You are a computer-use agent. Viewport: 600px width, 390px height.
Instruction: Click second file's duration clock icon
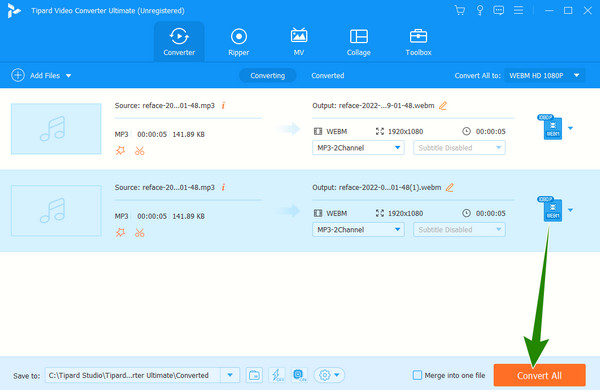click(466, 213)
